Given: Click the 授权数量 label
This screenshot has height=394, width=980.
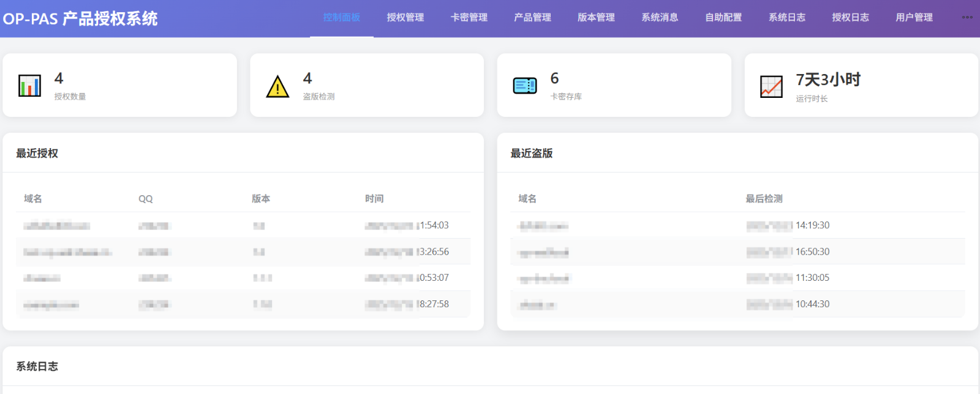Looking at the screenshot, I should coord(70,97).
